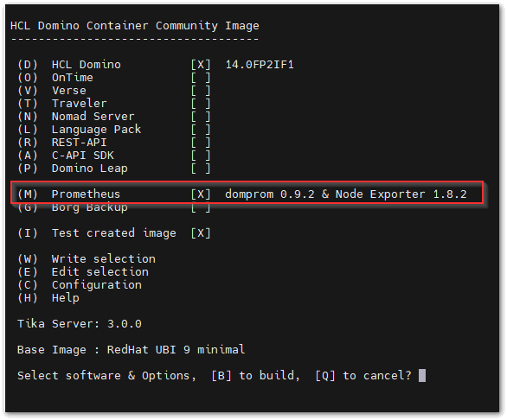
Task: Click the (C) shortcut key label
Action: click(x=28, y=284)
